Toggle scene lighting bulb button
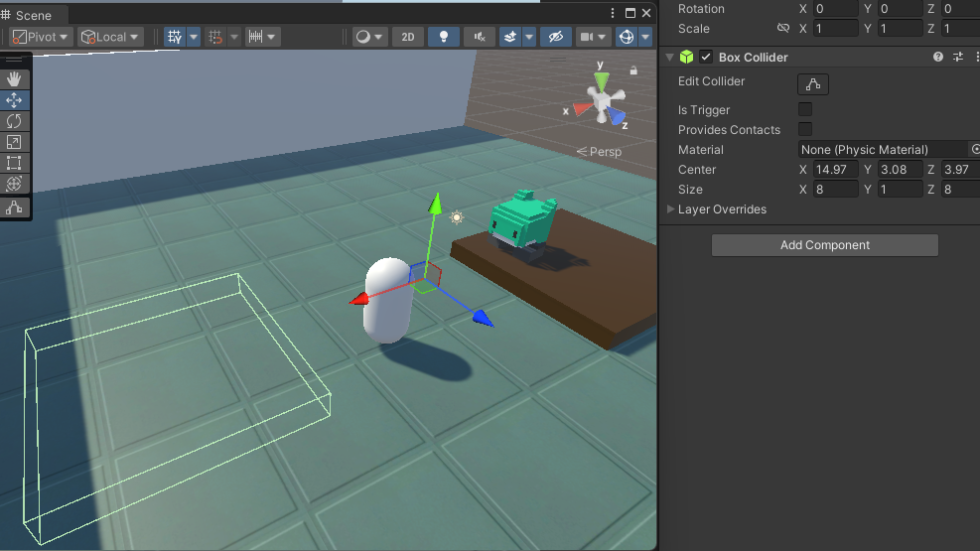The image size is (980, 551). (444, 37)
